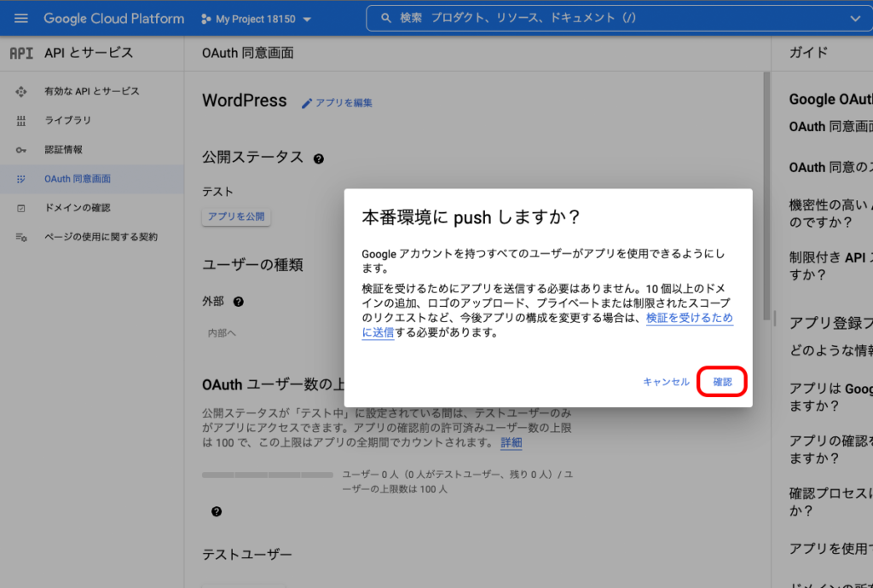The height and width of the screenshot is (588, 873).
Task: Click the 詳細 link in the user quota section
Action: (x=512, y=443)
